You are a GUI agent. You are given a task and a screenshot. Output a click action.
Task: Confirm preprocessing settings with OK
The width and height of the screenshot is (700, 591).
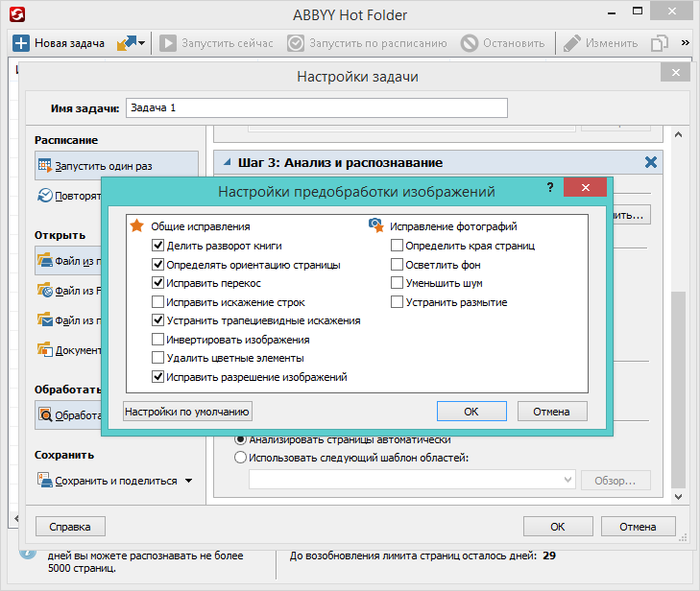tap(471, 412)
